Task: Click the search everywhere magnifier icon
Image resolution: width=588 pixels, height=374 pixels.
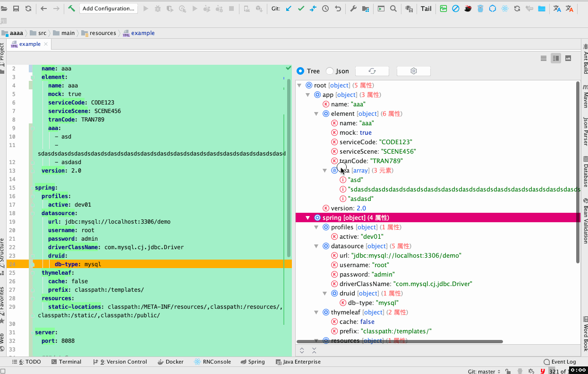Action: 393,9
